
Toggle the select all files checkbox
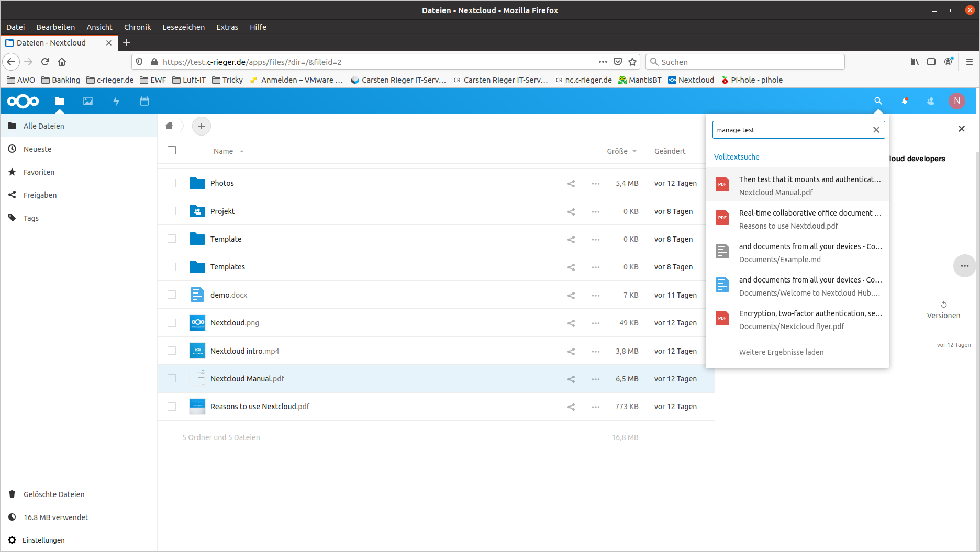pyautogui.click(x=172, y=150)
